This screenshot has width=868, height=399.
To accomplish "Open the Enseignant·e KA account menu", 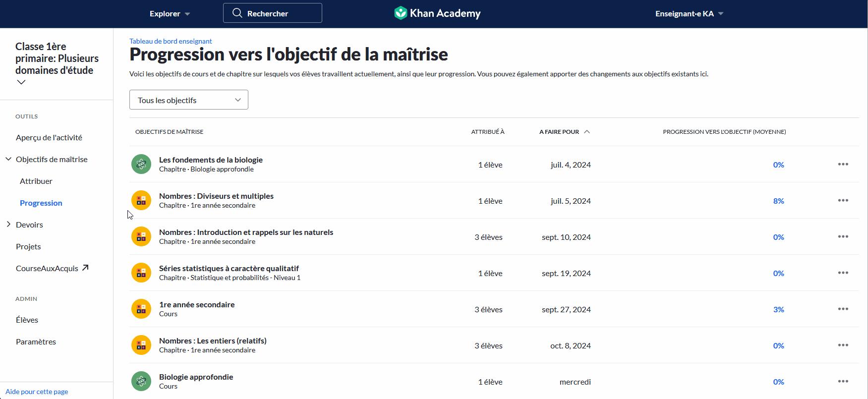I will [689, 14].
